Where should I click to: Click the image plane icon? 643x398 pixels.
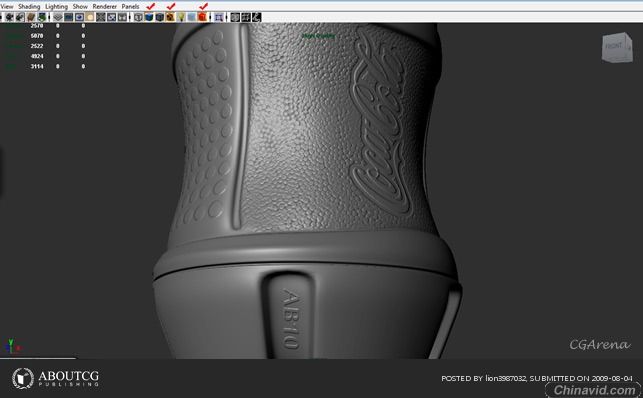click(x=41, y=17)
